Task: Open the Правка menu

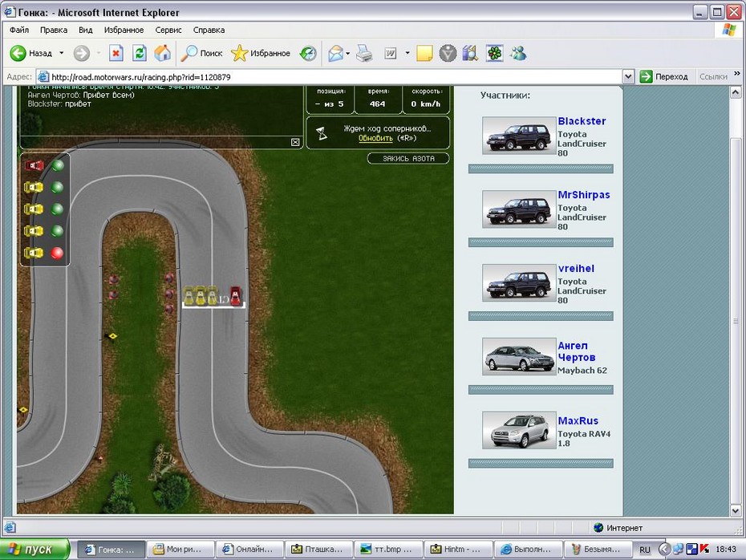Action: pyautogui.click(x=53, y=30)
